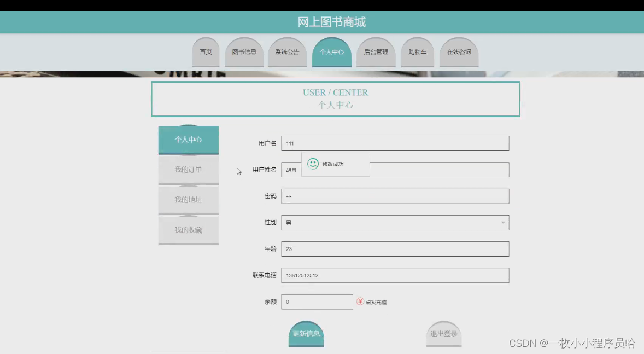Open 我的订单 in the sidebar
Image resolution: width=644 pixels, height=354 pixels.
pyautogui.click(x=189, y=170)
